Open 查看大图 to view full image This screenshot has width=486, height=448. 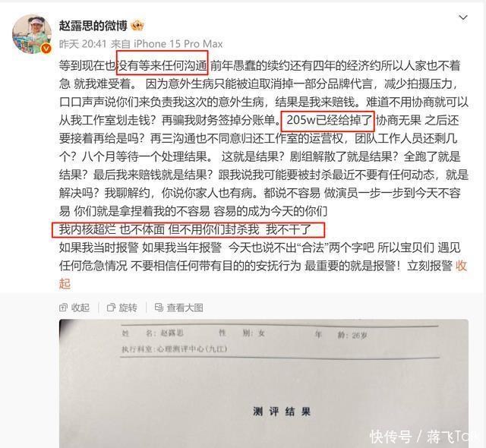pos(185,308)
